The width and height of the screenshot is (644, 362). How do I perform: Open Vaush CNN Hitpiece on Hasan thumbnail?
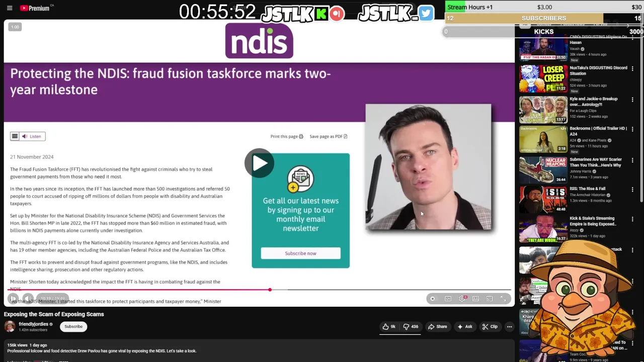pos(543,47)
